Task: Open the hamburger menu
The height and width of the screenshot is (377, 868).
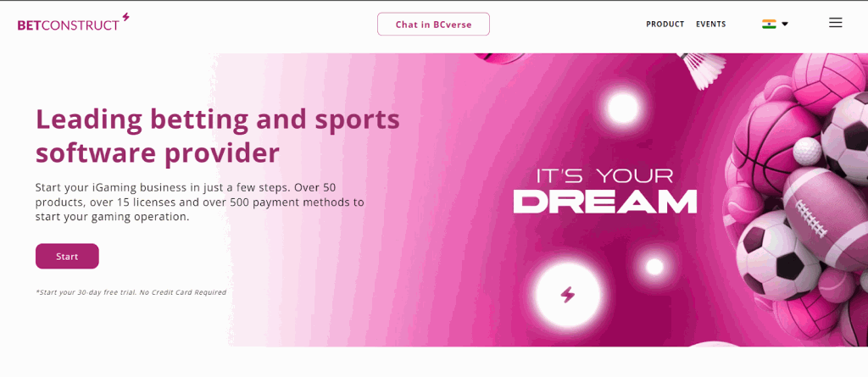Action: pos(835,23)
